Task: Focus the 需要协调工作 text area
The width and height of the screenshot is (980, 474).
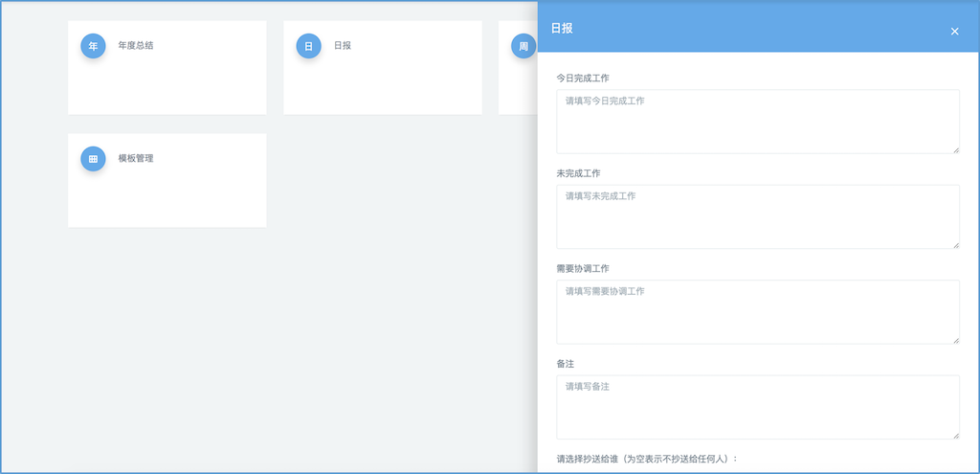Action: click(758, 311)
